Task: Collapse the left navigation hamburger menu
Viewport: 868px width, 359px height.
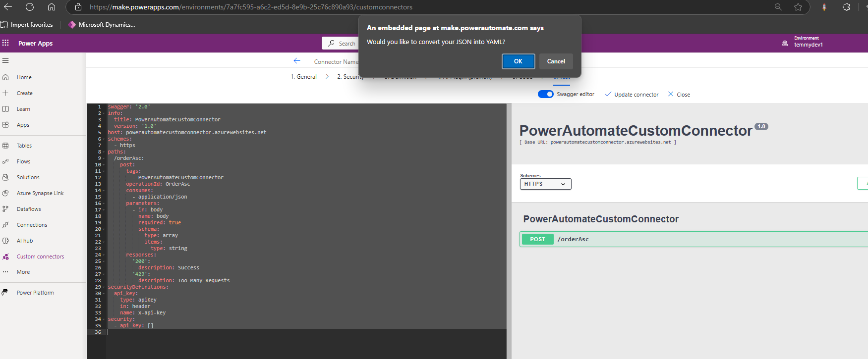Action: click(5, 61)
